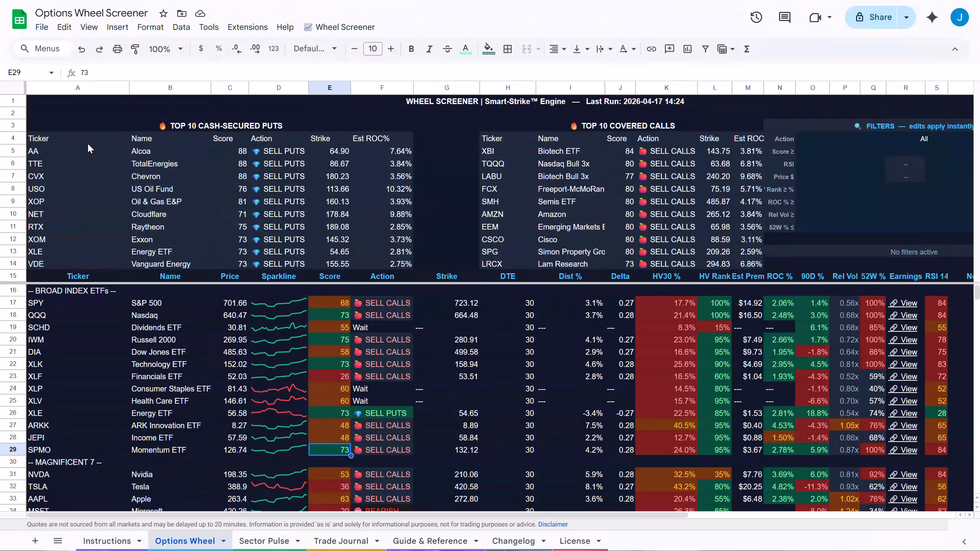Open the Extensions menu
The width and height of the screenshot is (980, 551).
tap(247, 27)
